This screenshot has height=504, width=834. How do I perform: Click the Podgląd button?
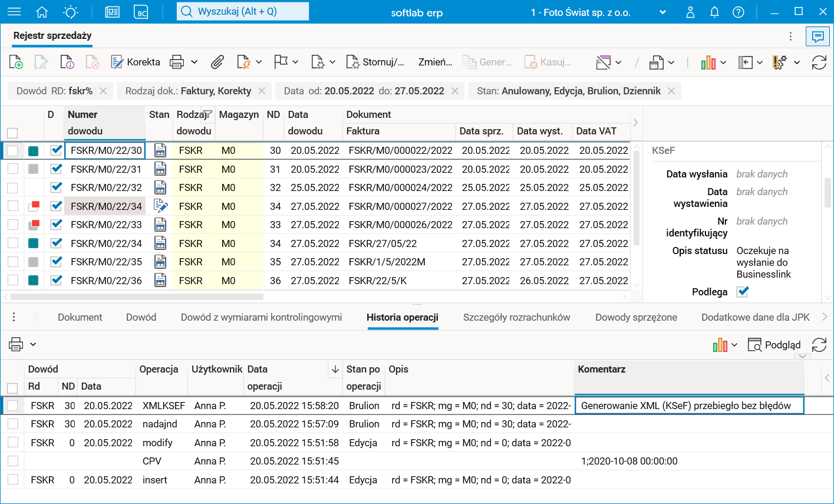coord(774,345)
